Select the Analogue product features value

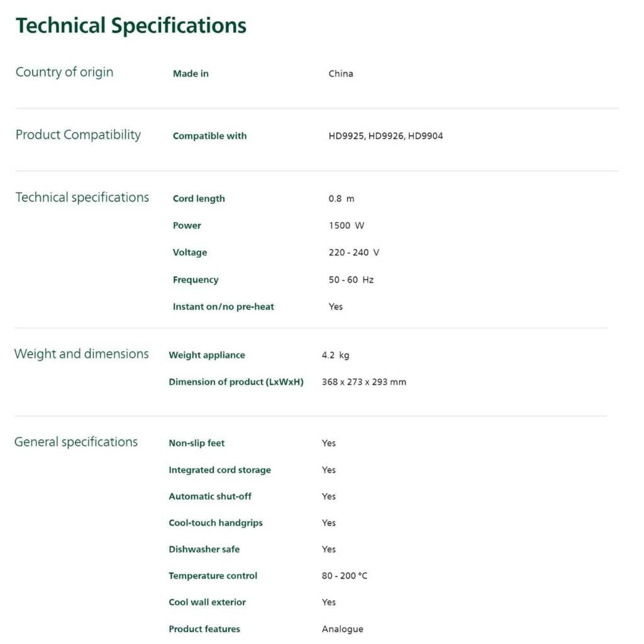click(x=342, y=629)
